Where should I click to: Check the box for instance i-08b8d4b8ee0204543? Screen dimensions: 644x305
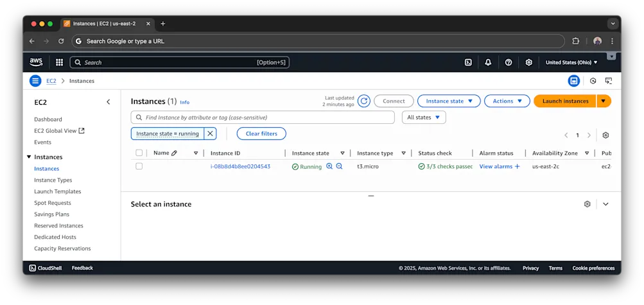click(x=139, y=166)
